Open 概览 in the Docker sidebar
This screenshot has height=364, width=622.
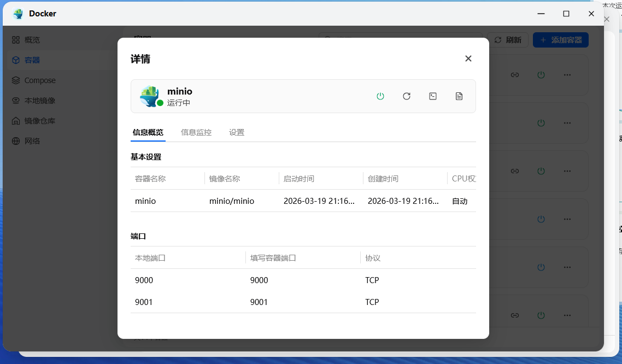click(32, 40)
